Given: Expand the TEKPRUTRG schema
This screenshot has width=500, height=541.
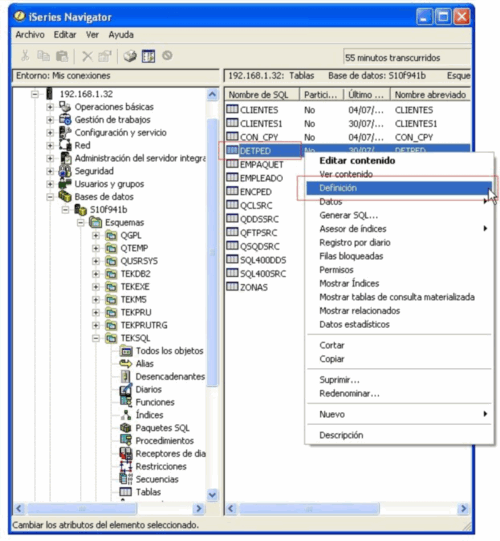Looking at the screenshot, I should coord(96,325).
